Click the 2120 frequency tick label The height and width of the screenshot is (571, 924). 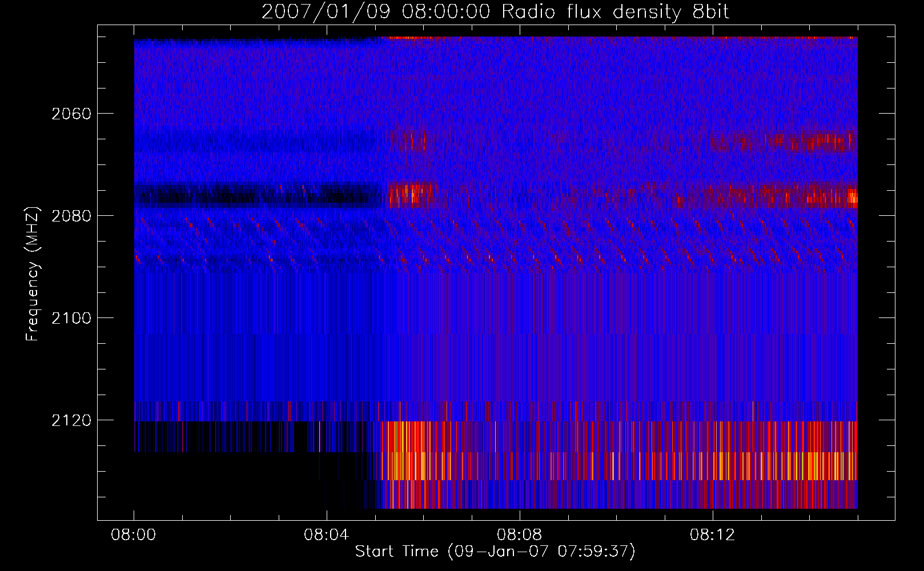(x=71, y=420)
